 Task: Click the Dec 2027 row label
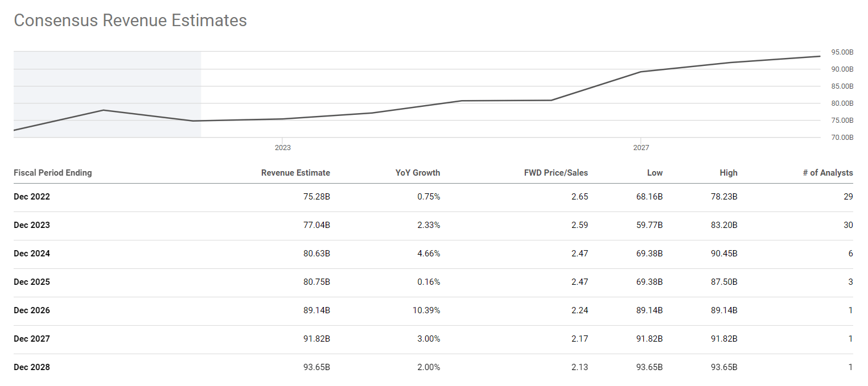(x=32, y=339)
